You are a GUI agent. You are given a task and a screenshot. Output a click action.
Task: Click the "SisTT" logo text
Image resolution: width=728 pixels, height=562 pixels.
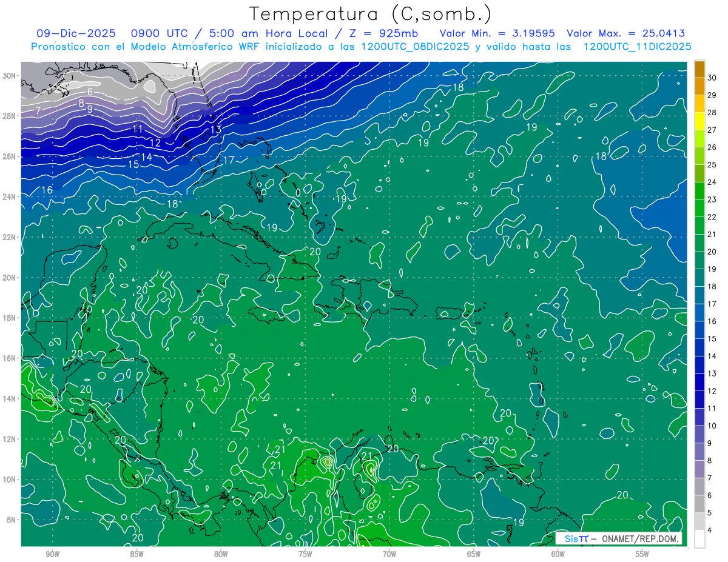pyautogui.click(x=576, y=538)
